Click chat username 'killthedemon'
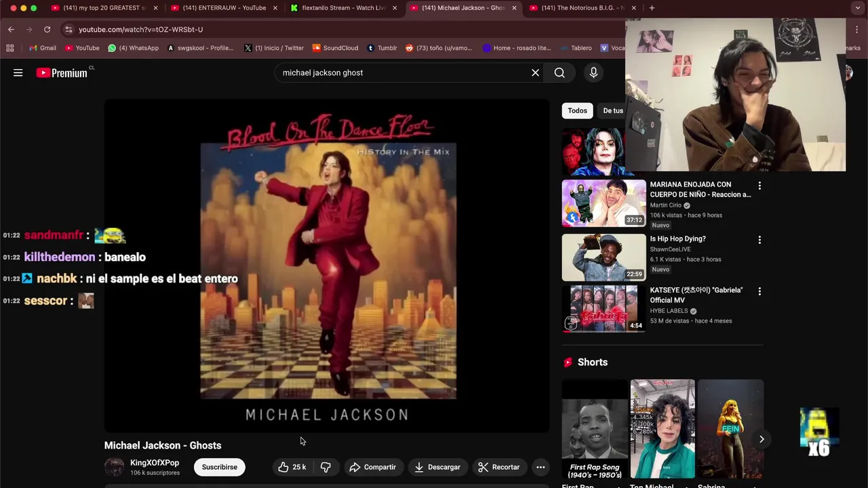 coord(60,257)
